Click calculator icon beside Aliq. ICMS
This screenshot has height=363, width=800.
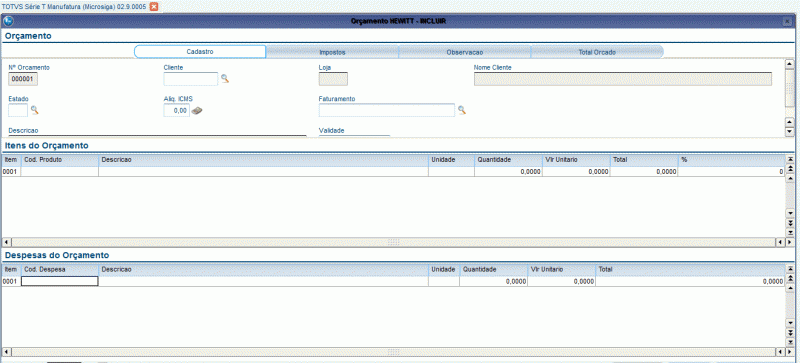[197, 110]
